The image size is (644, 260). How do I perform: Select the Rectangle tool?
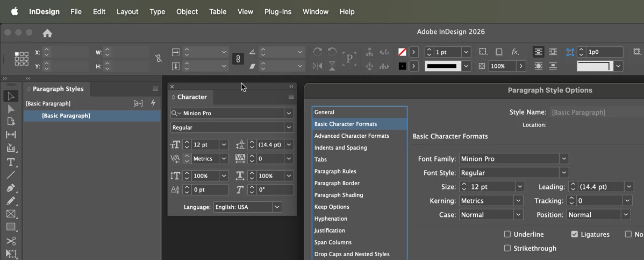[11, 227]
